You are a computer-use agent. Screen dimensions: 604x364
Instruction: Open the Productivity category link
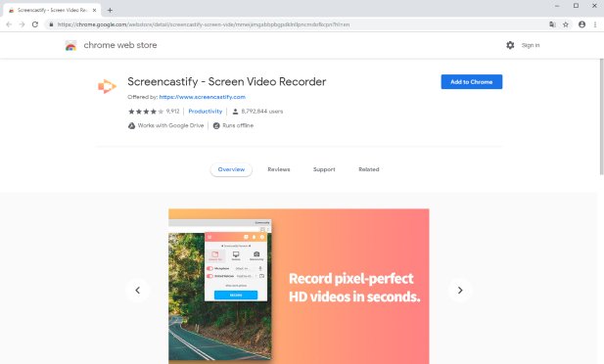tap(206, 112)
